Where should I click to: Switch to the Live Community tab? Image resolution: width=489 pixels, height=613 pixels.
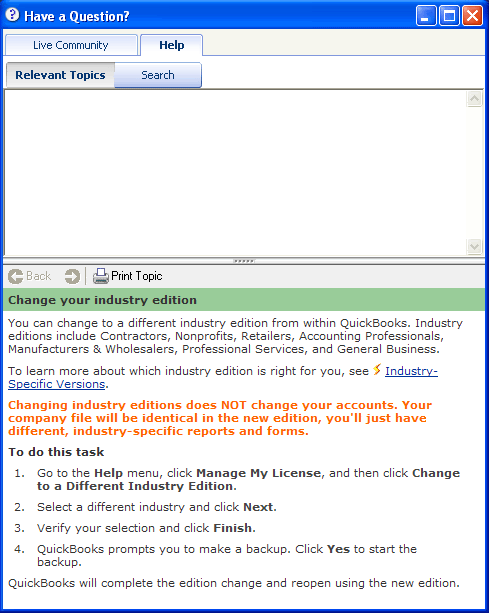[71, 45]
